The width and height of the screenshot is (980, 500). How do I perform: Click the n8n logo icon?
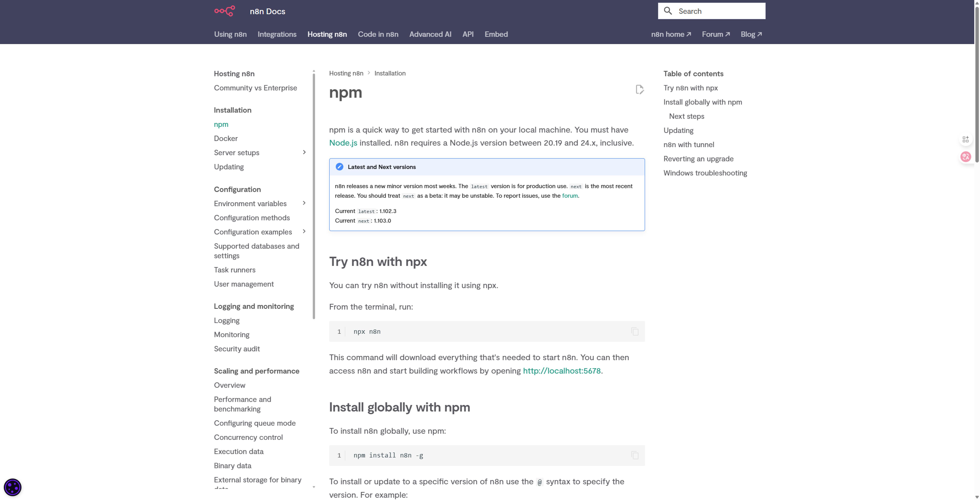pos(225,11)
